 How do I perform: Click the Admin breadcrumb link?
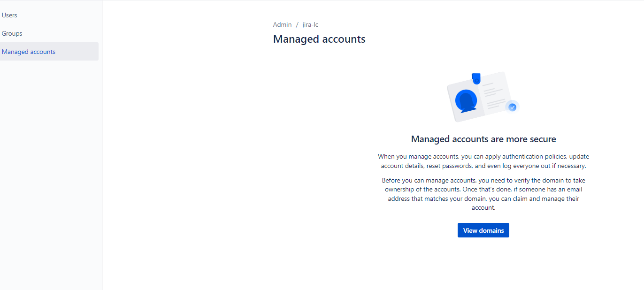282,24
